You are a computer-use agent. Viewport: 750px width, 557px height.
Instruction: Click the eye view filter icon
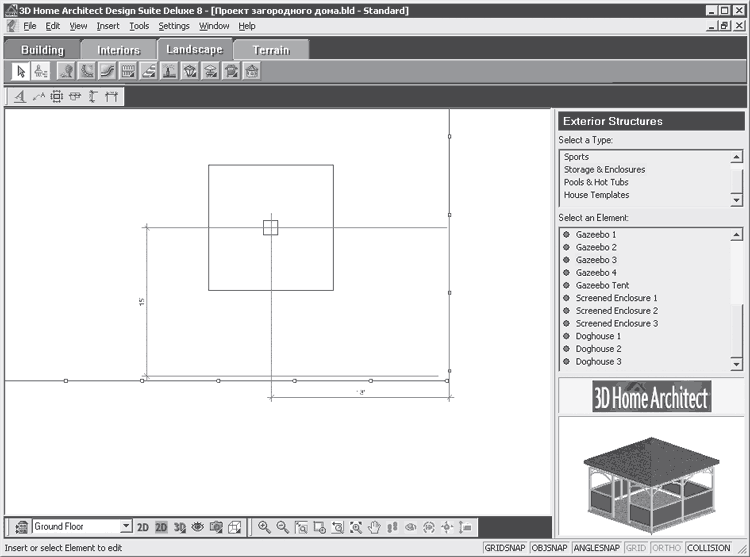(198, 527)
